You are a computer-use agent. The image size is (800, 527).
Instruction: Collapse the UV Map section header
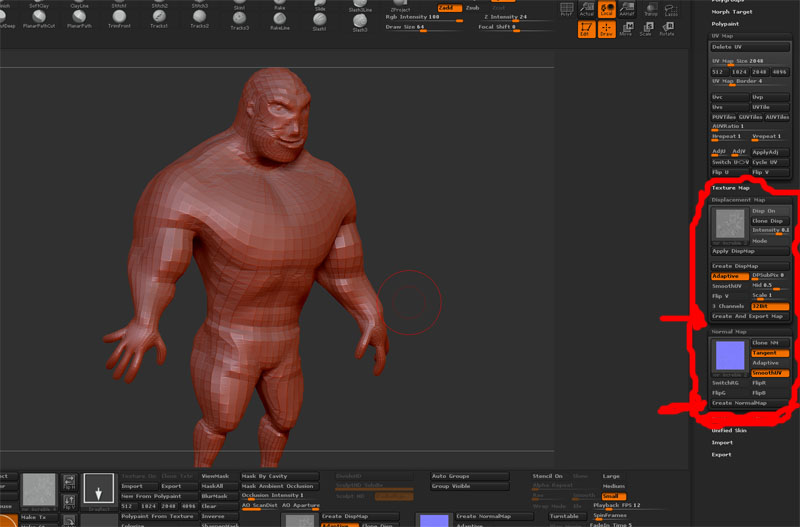tap(722, 36)
